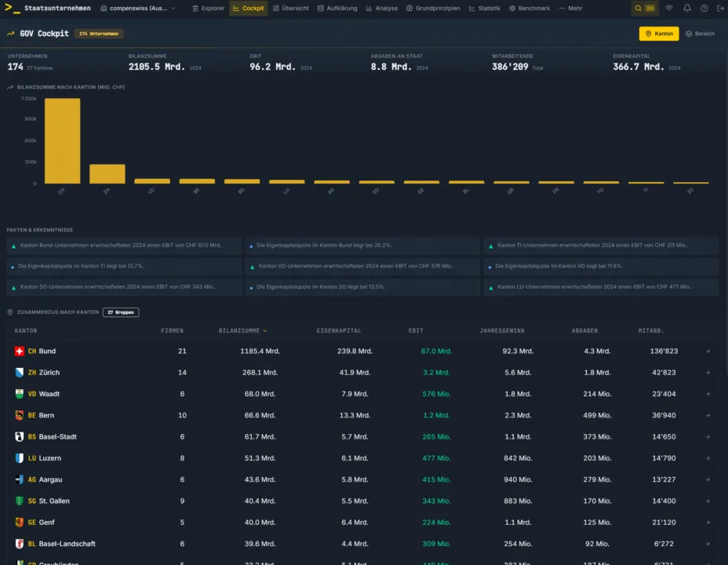The image size is (728, 565).
Task: Go to the Übersicht tab
Action: pyautogui.click(x=290, y=9)
